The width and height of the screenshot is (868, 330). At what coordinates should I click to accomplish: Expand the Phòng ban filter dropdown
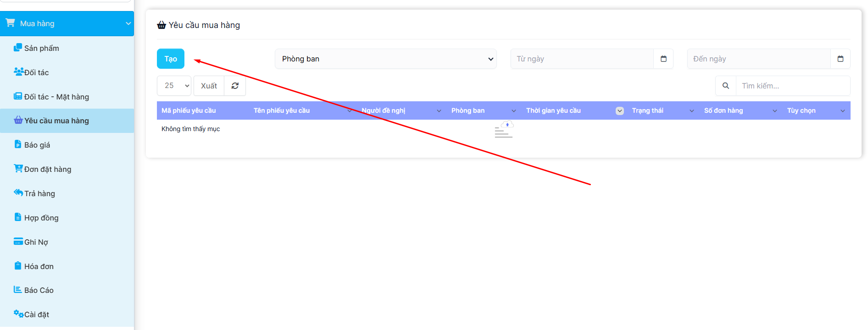click(x=385, y=59)
